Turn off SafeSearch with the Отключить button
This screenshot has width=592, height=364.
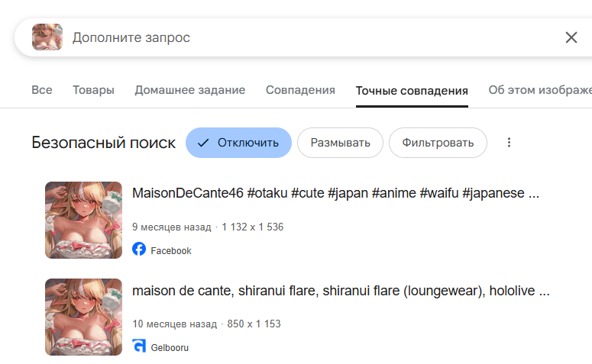pos(238,143)
